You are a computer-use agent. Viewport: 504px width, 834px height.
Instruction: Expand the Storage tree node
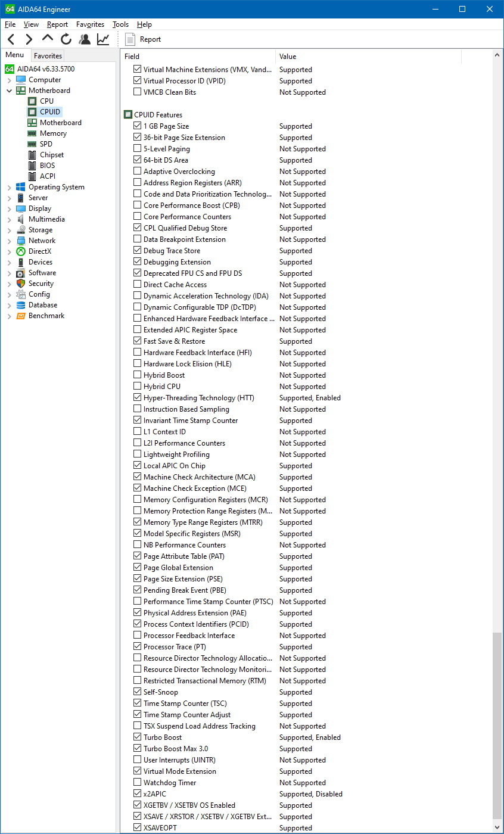point(9,230)
